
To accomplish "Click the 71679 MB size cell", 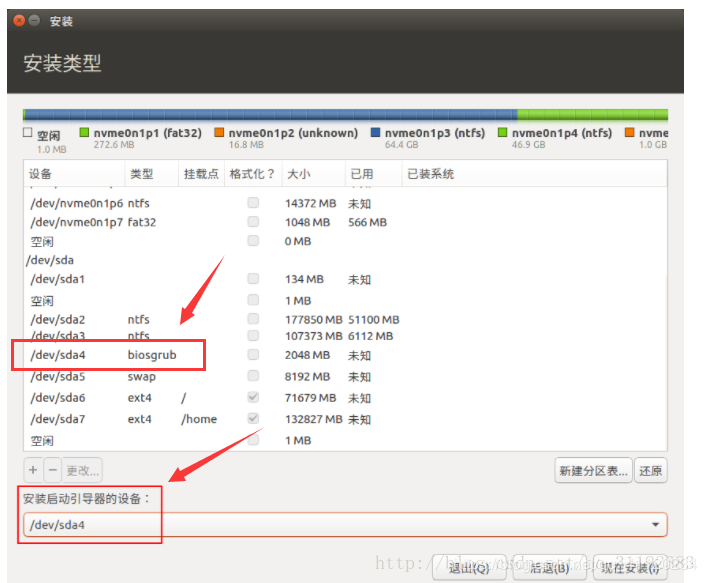I will click(x=310, y=398).
